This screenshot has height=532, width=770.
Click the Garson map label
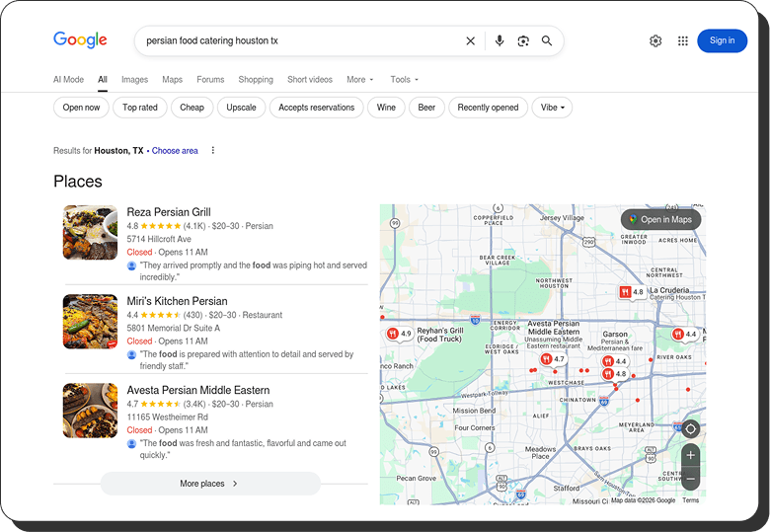coord(615,335)
